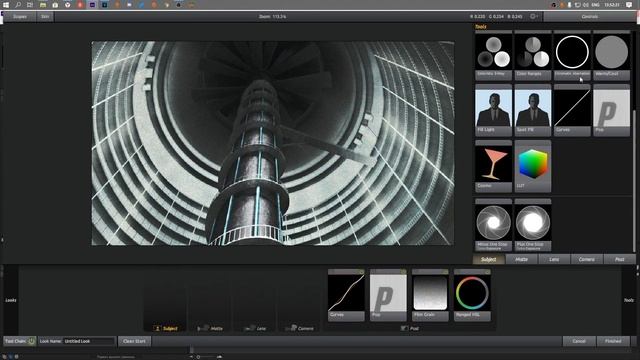This screenshot has height=360, width=640.
Task: Add the Minus One Stop exposure tool
Action: [x=493, y=225]
